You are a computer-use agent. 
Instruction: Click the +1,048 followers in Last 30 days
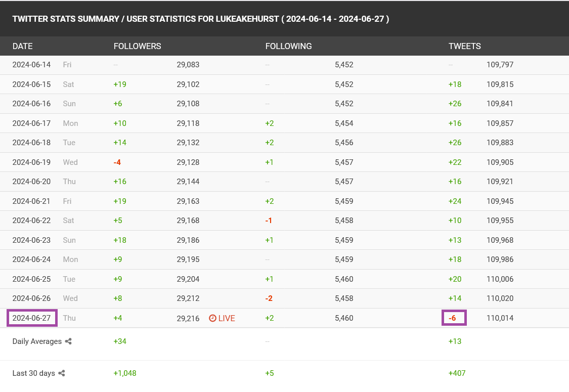(125, 373)
